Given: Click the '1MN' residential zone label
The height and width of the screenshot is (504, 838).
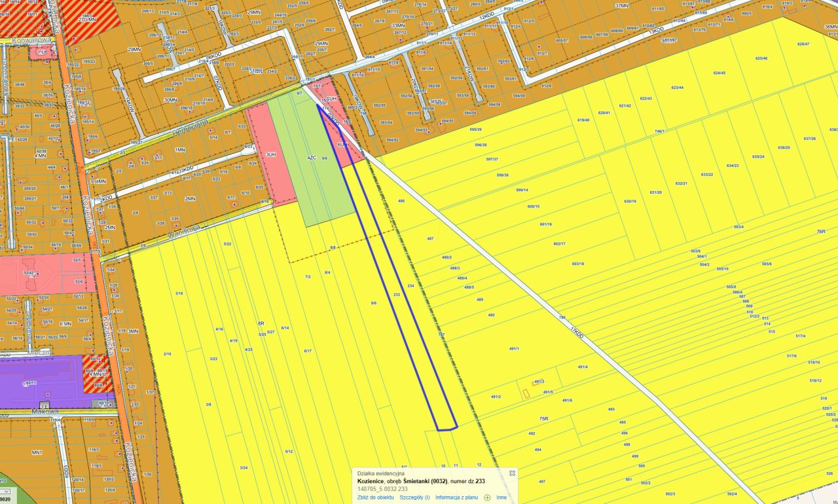Looking at the screenshot, I should pyautogui.click(x=180, y=150).
